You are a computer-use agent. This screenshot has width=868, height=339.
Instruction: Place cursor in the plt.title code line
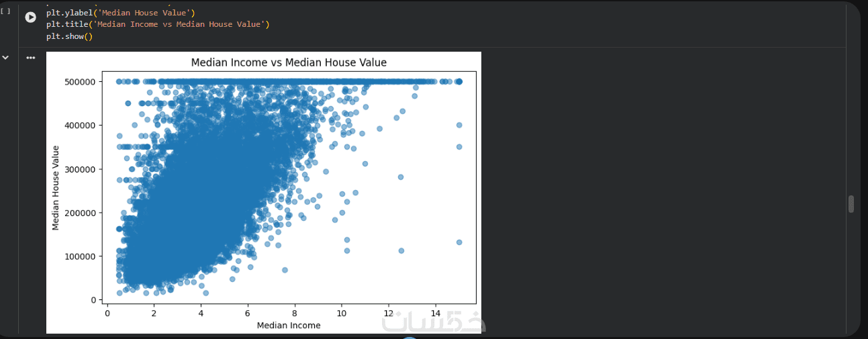pos(157,24)
